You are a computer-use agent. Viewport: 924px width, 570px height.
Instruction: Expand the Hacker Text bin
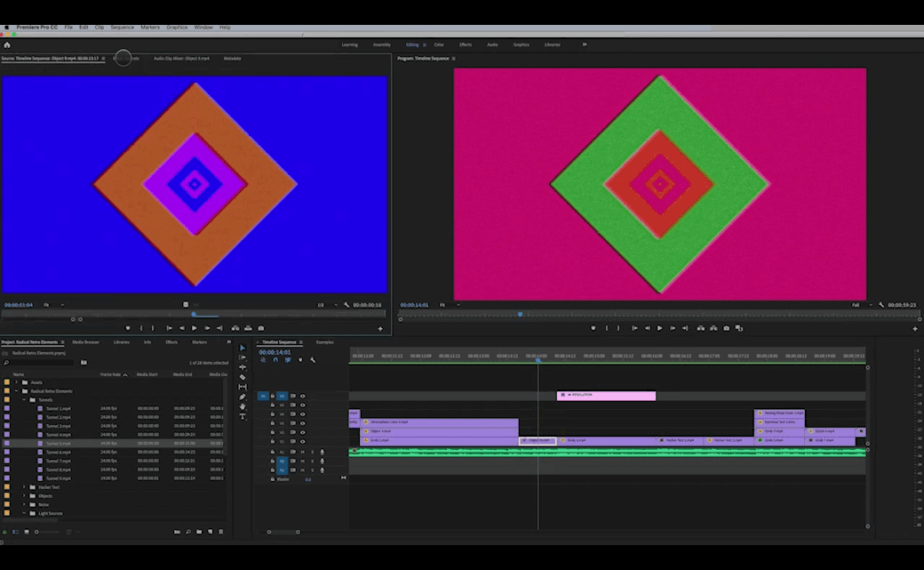pyautogui.click(x=24, y=486)
